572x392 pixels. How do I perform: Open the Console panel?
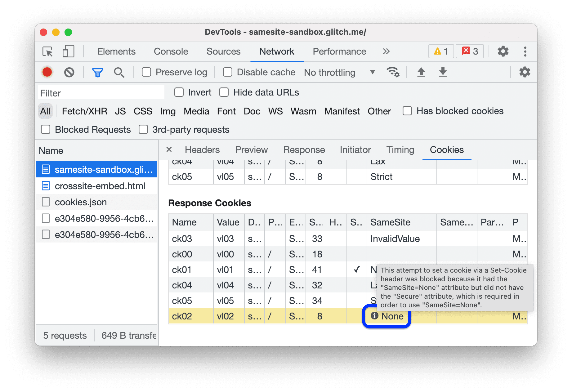[x=171, y=51]
